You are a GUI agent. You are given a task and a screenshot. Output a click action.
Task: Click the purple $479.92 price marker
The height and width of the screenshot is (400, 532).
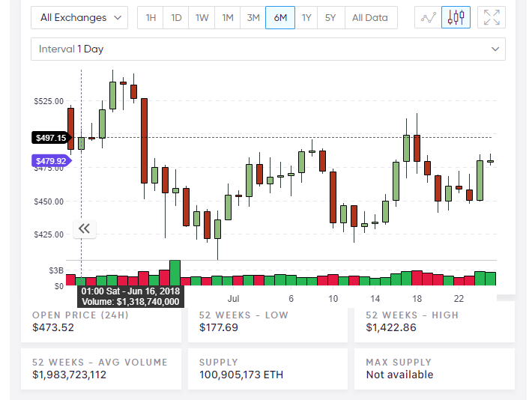coord(50,160)
